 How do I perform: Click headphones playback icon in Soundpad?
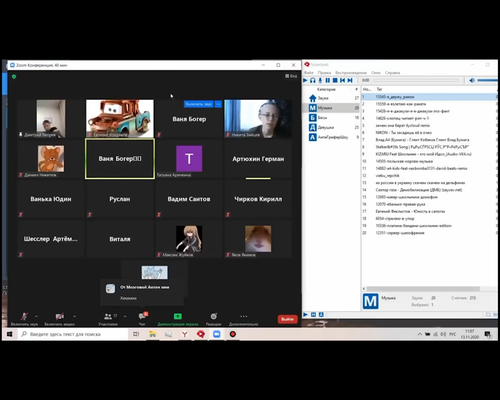point(313,80)
